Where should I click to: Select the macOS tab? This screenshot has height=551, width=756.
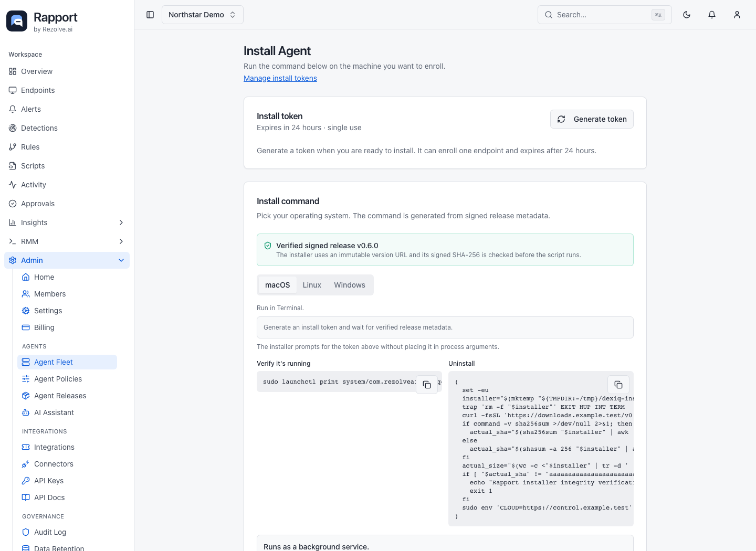(277, 285)
